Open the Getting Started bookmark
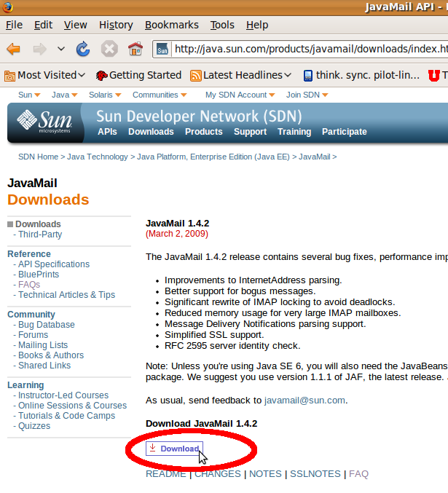The image size is (448, 493). (x=138, y=75)
